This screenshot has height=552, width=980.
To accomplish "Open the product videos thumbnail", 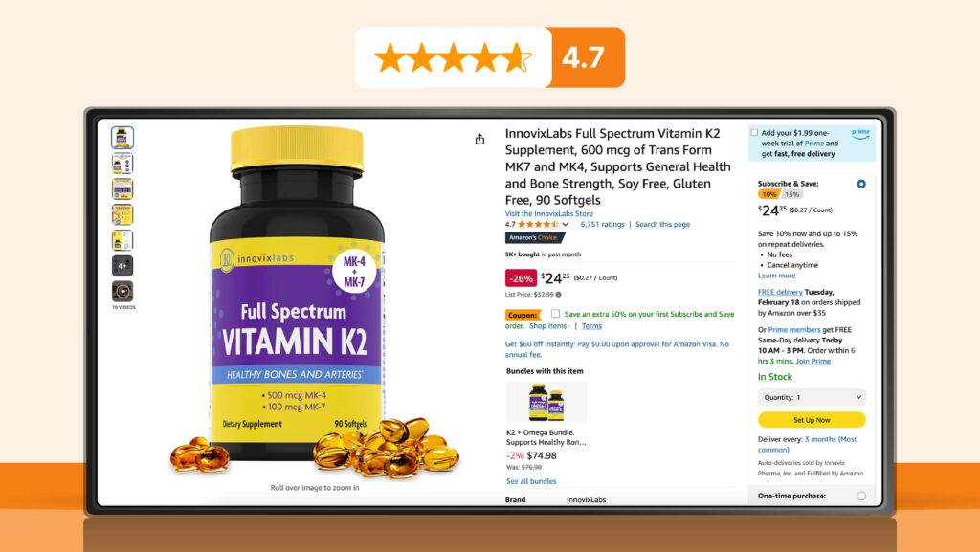I will 122,291.
